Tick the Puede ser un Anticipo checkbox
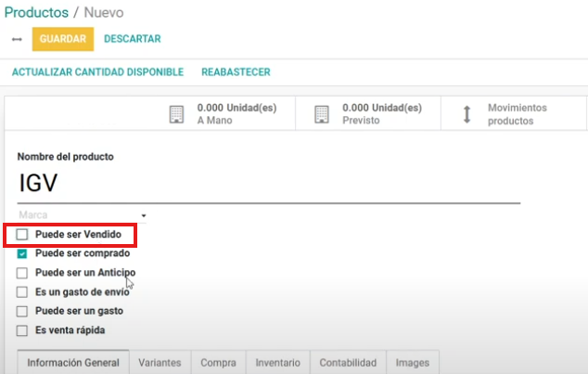The image size is (588, 374). pyautogui.click(x=22, y=273)
